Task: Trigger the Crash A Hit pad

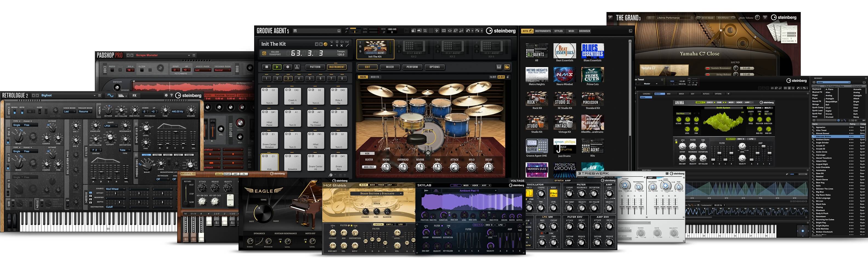Action: tap(293, 96)
